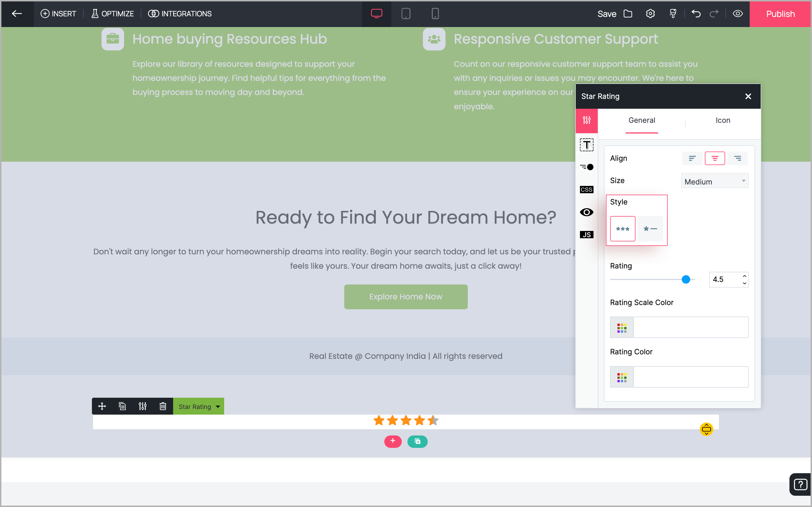Viewport: 812px width, 507px height.
Task: Increase the rating value with the up stepper
Action: (744, 276)
